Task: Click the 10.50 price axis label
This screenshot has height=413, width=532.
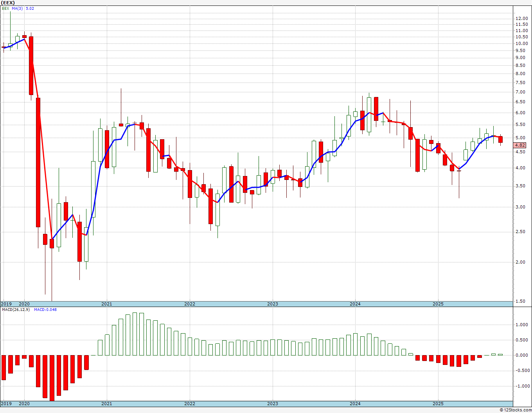Action: [x=521, y=37]
